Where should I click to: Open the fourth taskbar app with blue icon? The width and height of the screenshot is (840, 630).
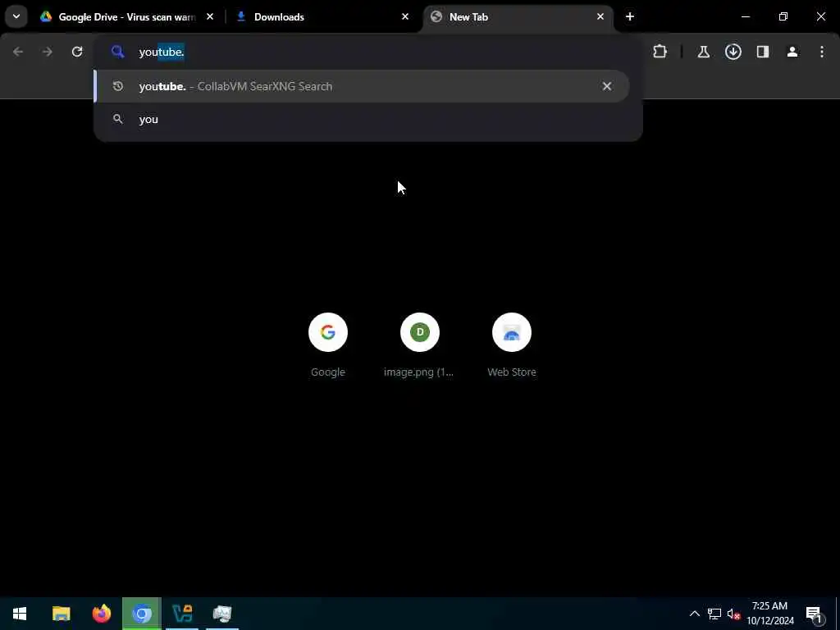point(182,614)
